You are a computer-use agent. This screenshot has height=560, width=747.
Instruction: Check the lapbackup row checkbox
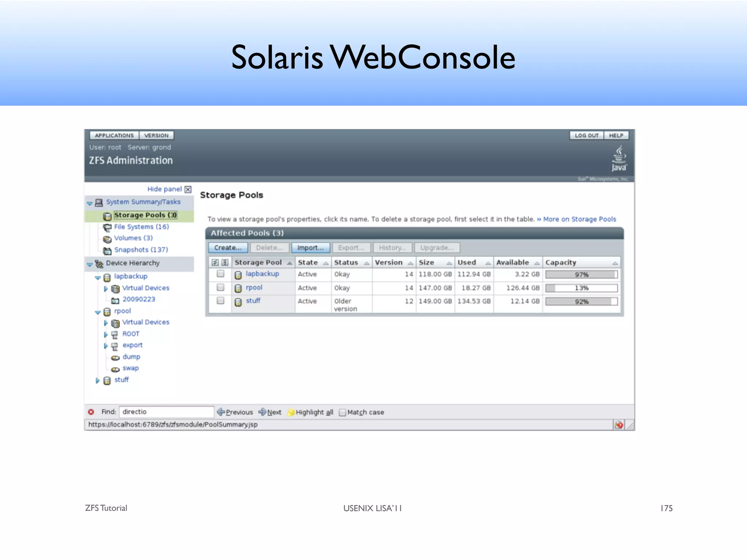click(x=220, y=274)
